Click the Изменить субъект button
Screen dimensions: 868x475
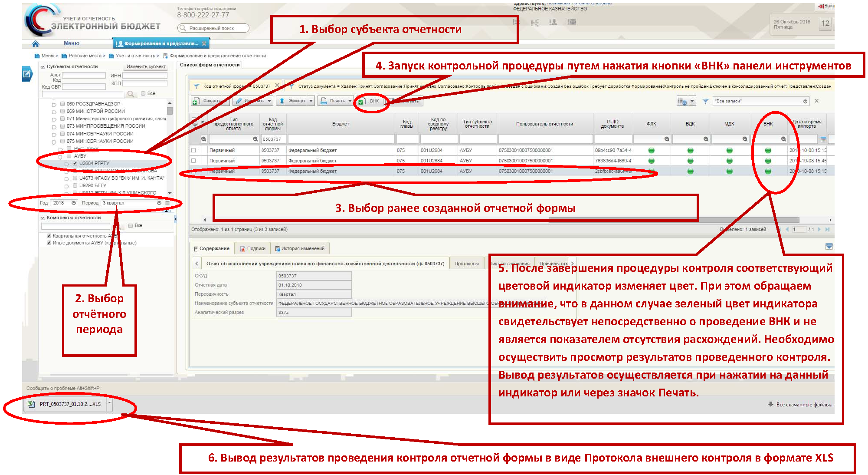click(x=146, y=66)
